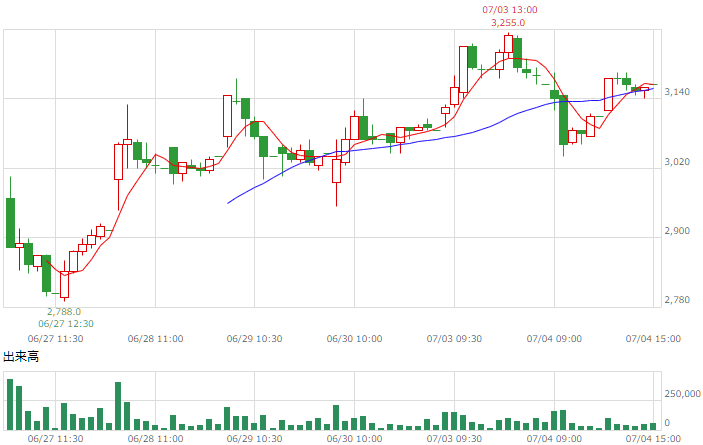Click 07/04 15:00 on volume chart axis
The width and height of the screenshot is (703, 445).
coord(653,439)
